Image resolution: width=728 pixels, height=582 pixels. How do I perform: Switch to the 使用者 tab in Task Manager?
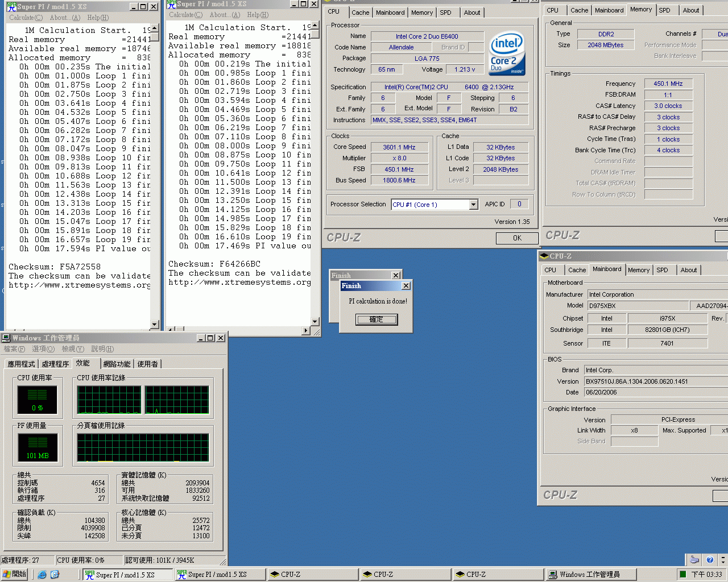pos(148,364)
